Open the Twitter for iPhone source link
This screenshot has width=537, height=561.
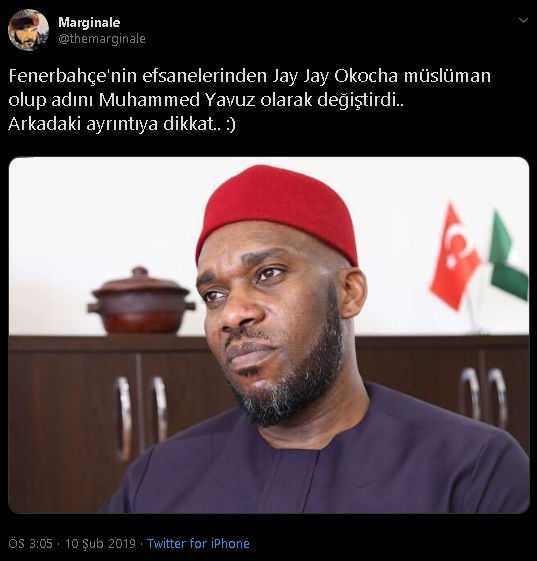(198, 543)
